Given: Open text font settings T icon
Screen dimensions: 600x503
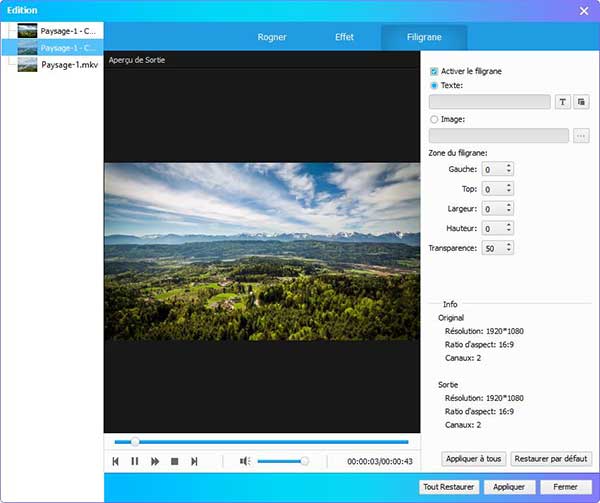Looking at the screenshot, I should [x=563, y=102].
